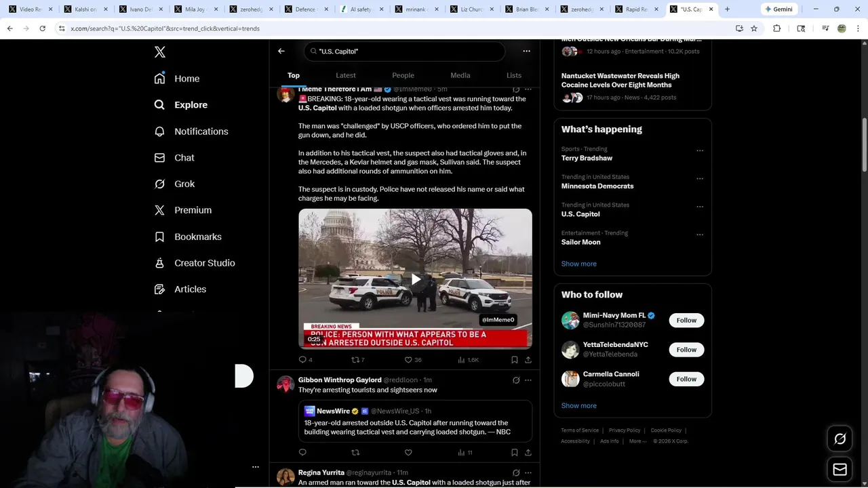
Task: Switch to the Top tab
Action: coord(294,75)
